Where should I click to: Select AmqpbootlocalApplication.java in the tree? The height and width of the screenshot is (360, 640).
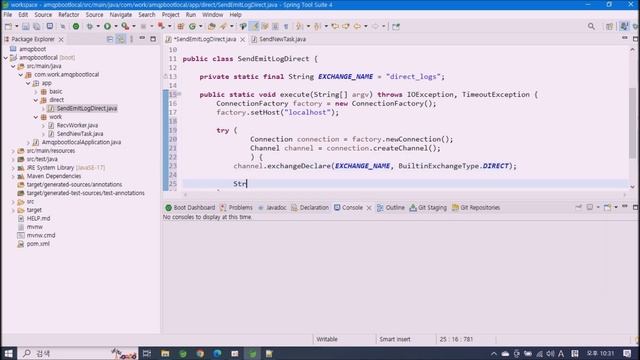point(81,142)
